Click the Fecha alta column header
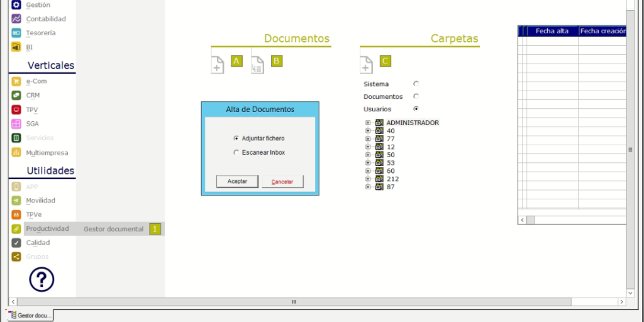Viewport: 644px width, 322px height. pyautogui.click(x=552, y=31)
